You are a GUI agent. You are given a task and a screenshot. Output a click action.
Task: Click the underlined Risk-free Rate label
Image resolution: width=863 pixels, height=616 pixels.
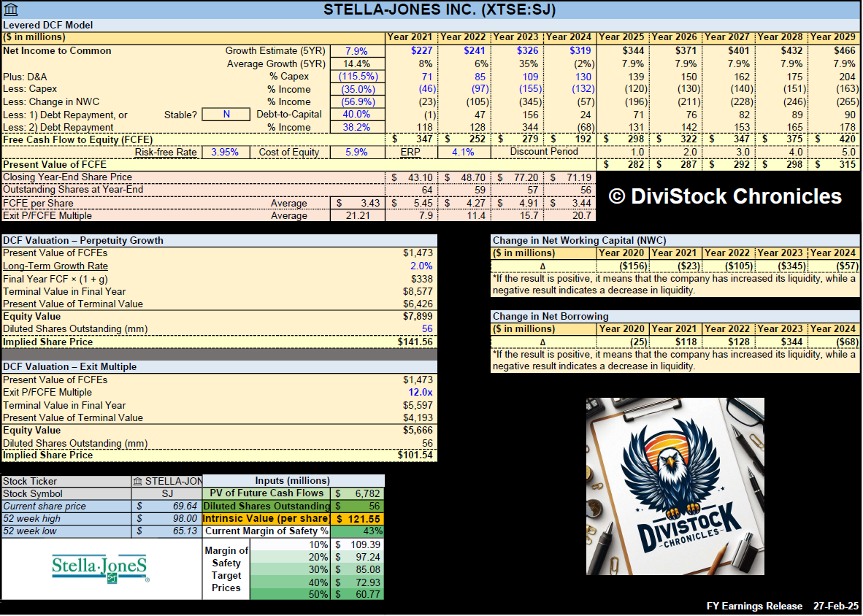click(166, 152)
